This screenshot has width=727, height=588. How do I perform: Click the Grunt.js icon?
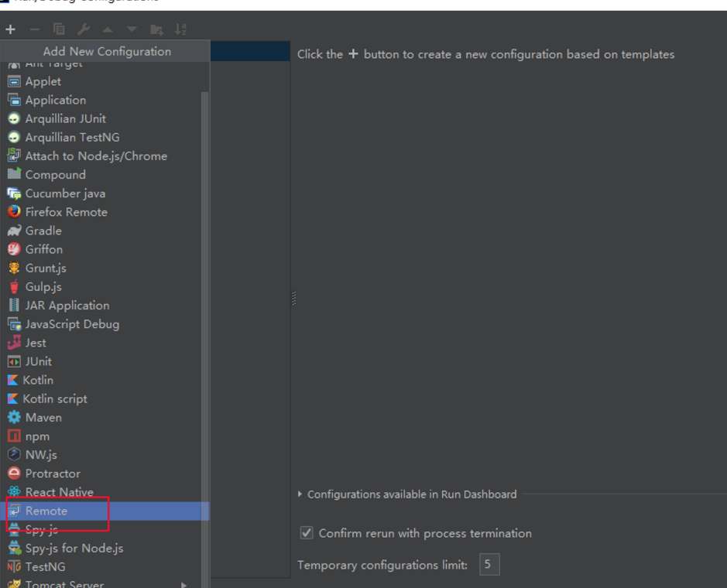(x=15, y=268)
